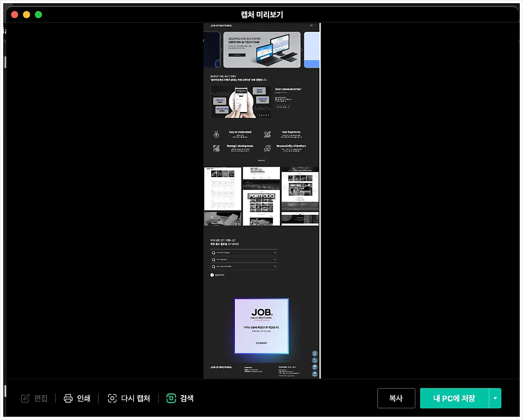Screen dimensions: 523x420
Task: Save the capture with 내 PC에 저장
Action: 454,398
